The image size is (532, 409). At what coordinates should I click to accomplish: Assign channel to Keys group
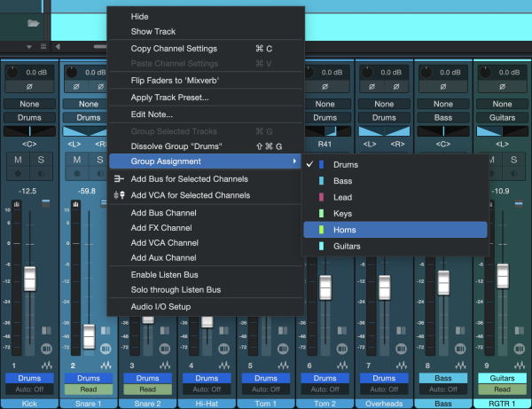(x=395, y=213)
